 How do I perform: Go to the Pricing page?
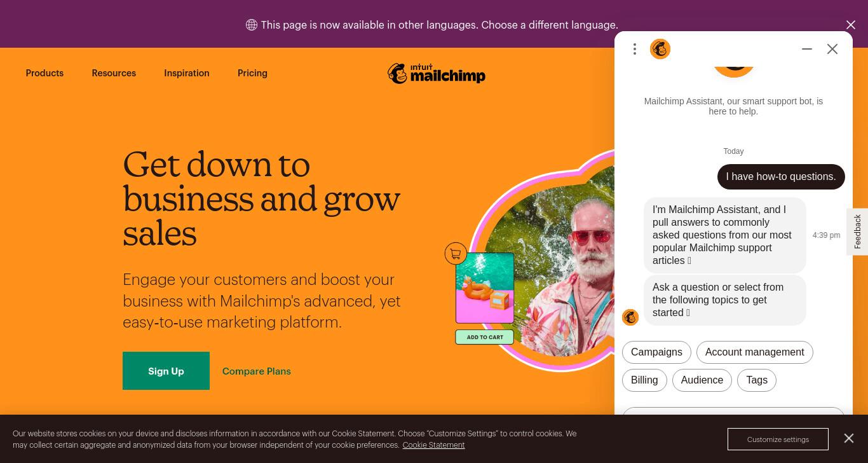click(252, 73)
